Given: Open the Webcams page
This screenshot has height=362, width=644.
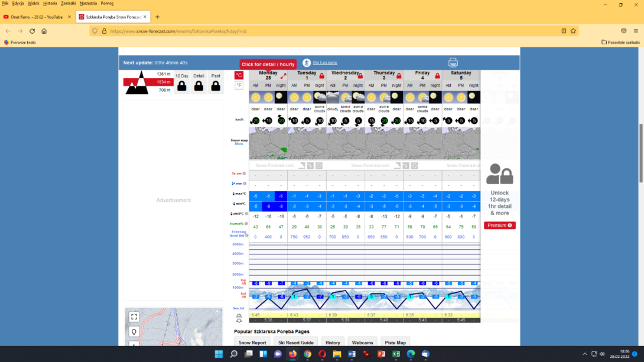Looking at the screenshot, I should tap(362, 343).
